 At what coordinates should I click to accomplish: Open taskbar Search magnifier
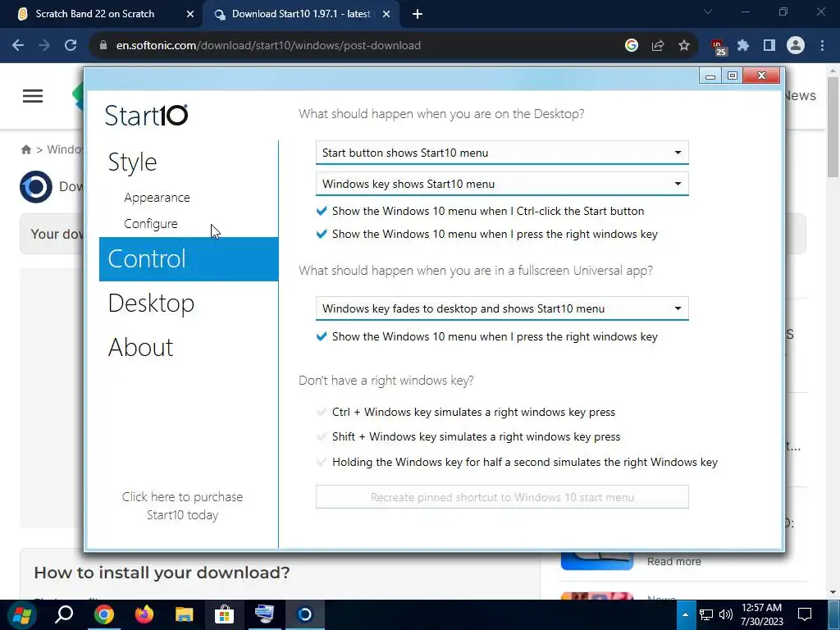[64, 614]
